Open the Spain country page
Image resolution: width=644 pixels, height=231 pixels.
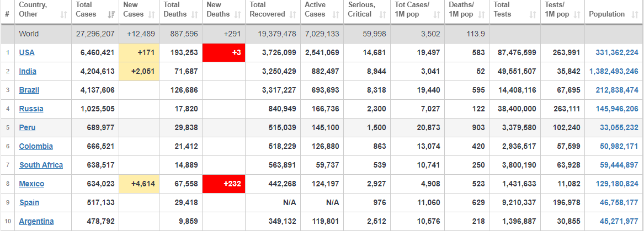29,202
